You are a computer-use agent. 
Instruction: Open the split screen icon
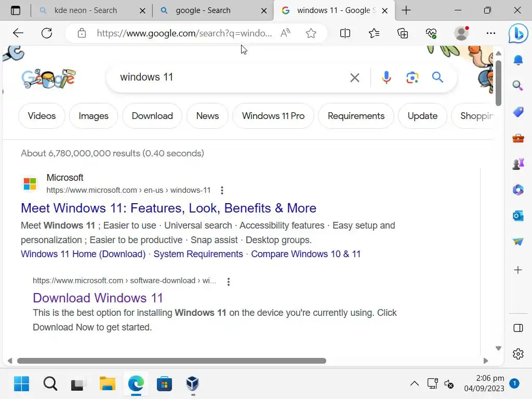pos(345,33)
